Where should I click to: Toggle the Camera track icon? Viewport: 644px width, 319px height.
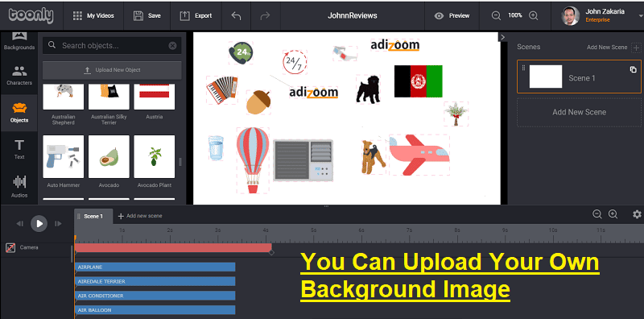click(x=10, y=247)
